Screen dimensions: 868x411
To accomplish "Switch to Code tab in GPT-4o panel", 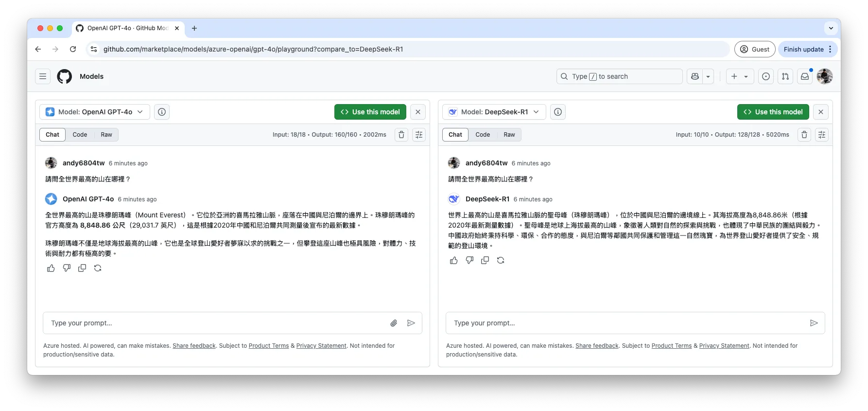I will (x=80, y=135).
